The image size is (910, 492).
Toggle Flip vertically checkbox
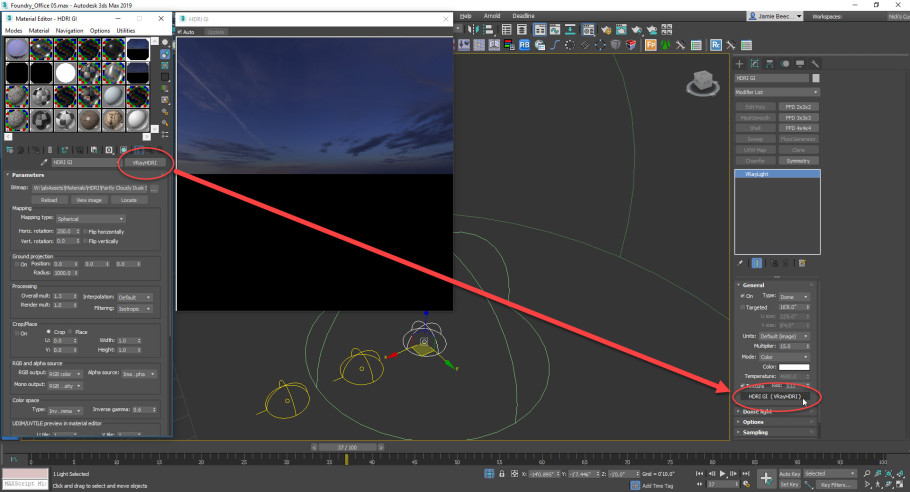pyautogui.click(x=85, y=241)
